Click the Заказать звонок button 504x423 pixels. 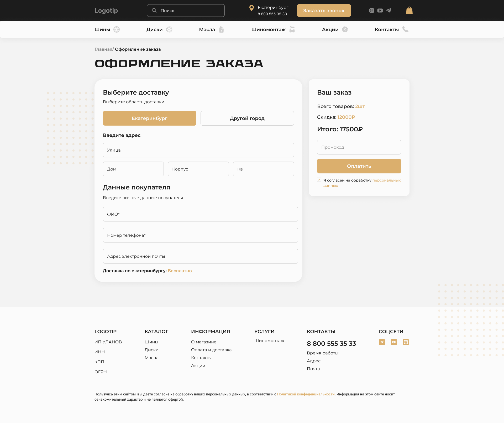pyautogui.click(x=324, y=11)
